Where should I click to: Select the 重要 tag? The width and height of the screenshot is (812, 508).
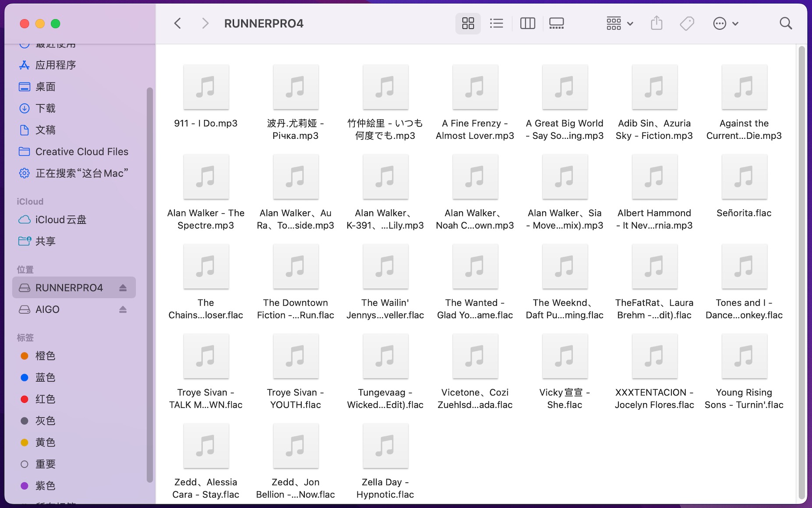tap(74, 464)
